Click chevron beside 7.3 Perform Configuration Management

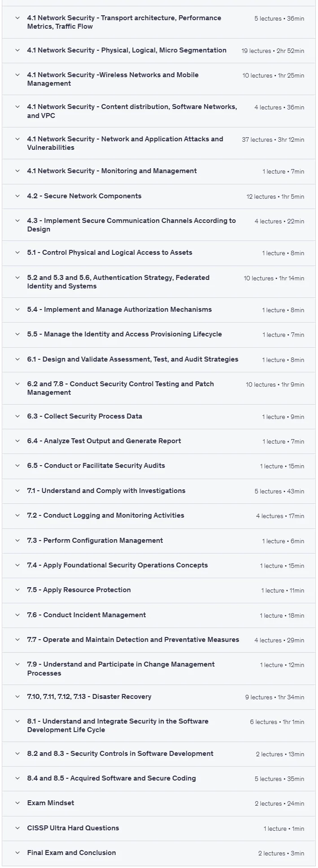17,541
